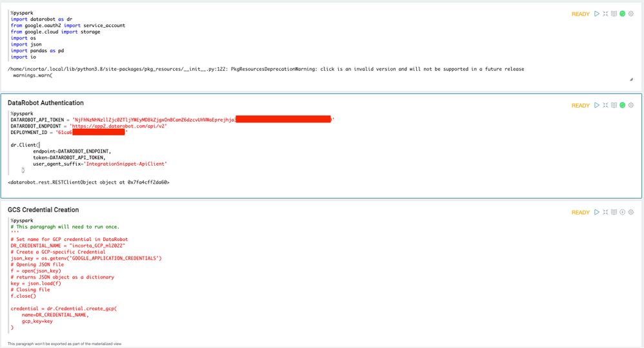Hide output of the imports paragraph

pos(614,14)
